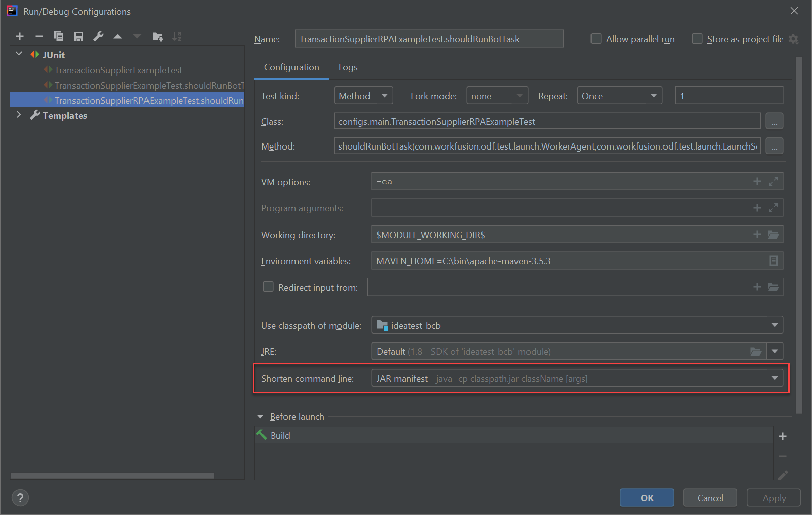Click the Name input field
The height and width of the screenshot is (515, 812).
coord(429,39)
